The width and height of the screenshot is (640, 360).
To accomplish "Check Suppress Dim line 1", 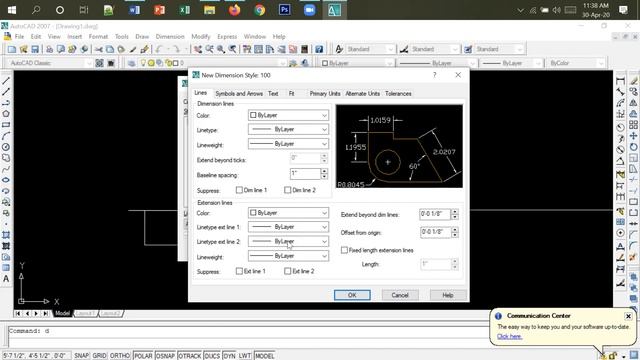I will [239, 190].
